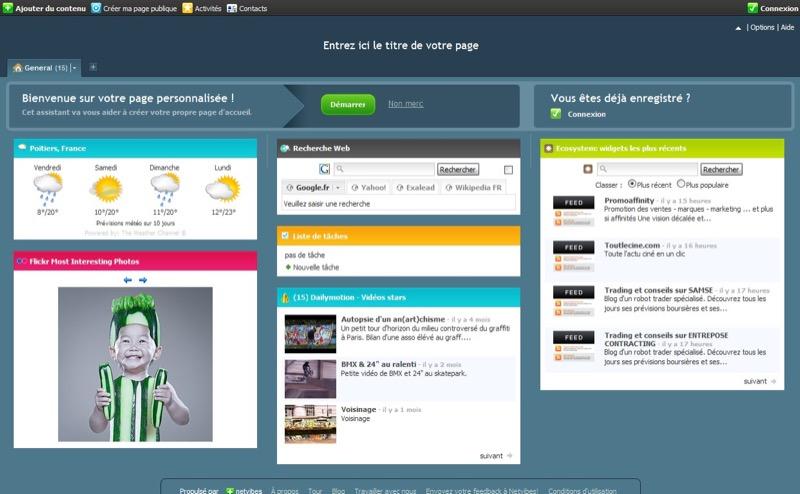The image size is (800, 494).
Task: Click the Vendredi rain weather icon
Action: click(47, 189)
